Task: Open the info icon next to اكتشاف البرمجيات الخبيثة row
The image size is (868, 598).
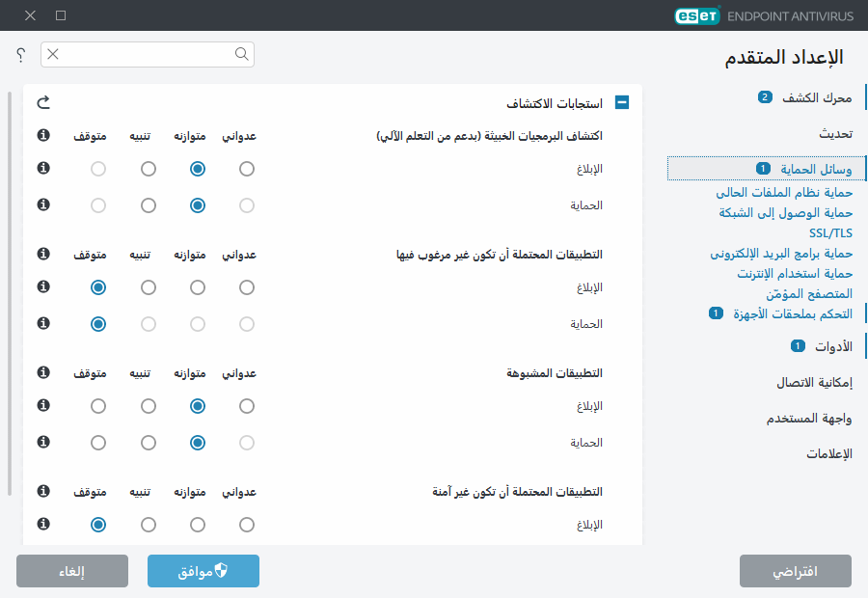Action: tap(42, 136)
